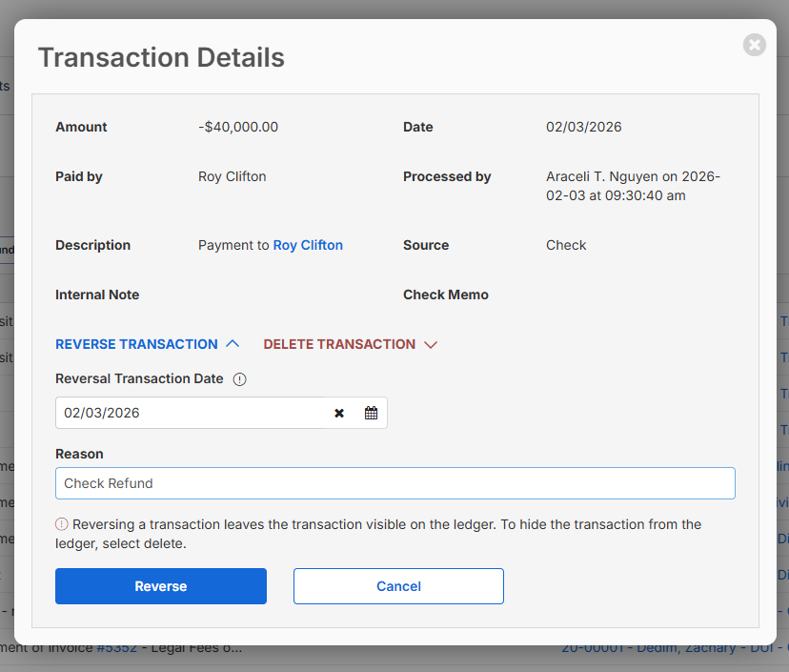Image resolution: width=789 pixels, height=672 pixels.
Task: Focus the Reversal Transaction Date field
Action: [x=191, y=413]
